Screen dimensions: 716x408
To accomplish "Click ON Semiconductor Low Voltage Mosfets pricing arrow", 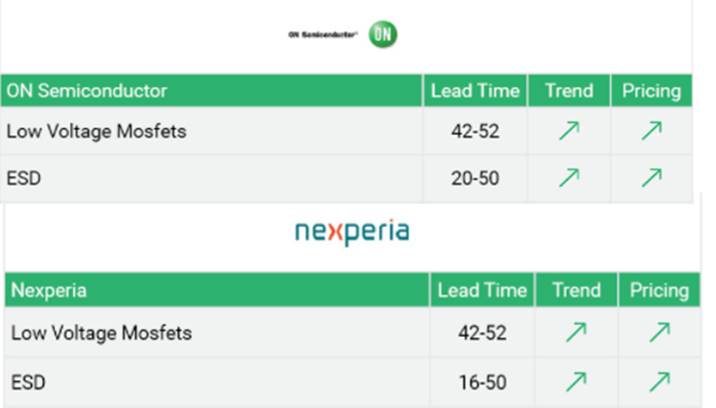I will click(652, 131).
